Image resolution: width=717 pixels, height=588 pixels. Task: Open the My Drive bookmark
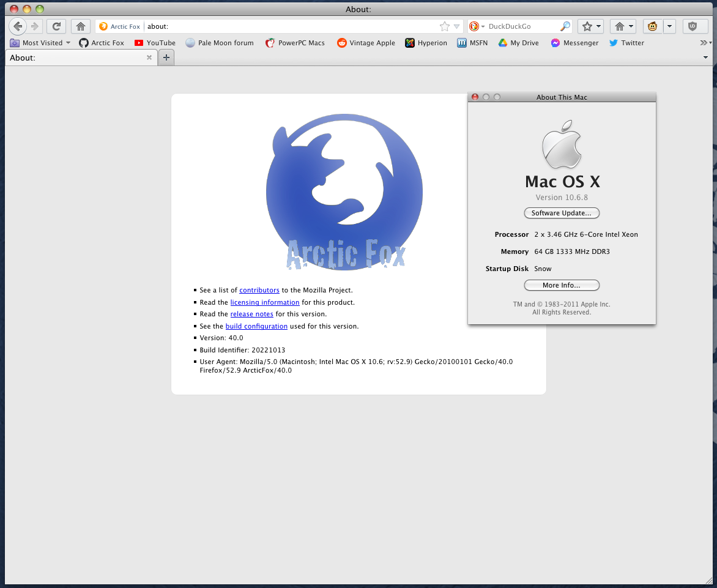pos(519,43)
